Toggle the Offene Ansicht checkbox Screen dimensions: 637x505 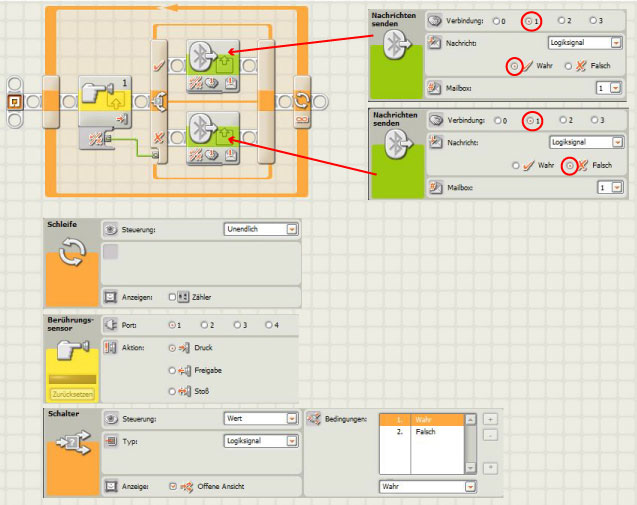(x=171, y=486)
